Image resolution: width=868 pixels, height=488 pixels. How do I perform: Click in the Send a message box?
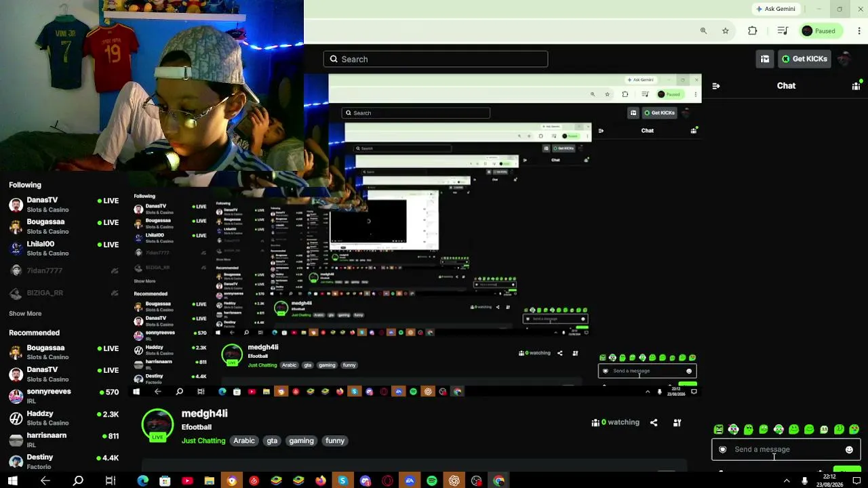click(x=786, y=449)
